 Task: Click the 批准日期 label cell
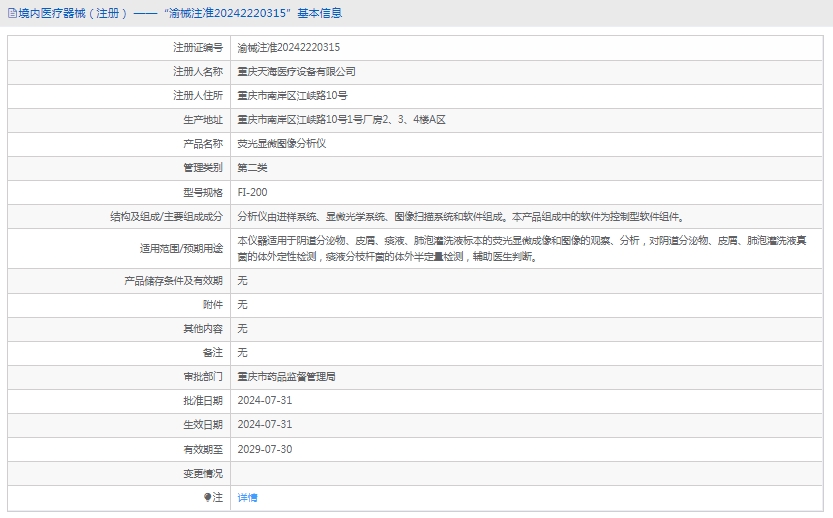[202, 400]
